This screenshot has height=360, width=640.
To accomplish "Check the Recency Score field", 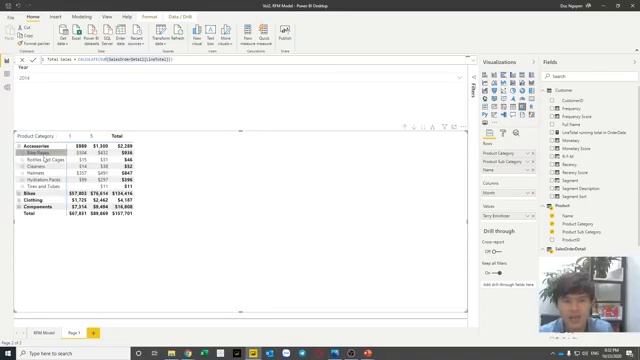I will click(552, 172).
